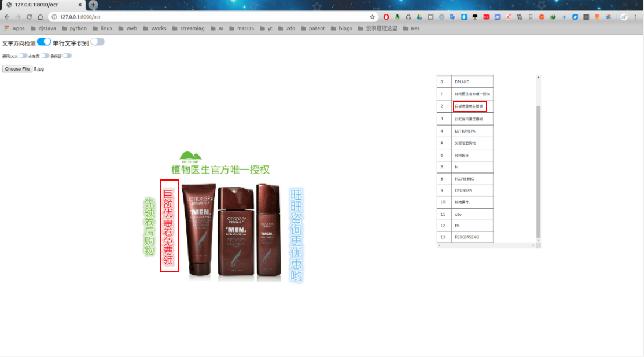The image size is (644, 357).
Task: Click the result row labeled o1o
Action: coord(465,214)
